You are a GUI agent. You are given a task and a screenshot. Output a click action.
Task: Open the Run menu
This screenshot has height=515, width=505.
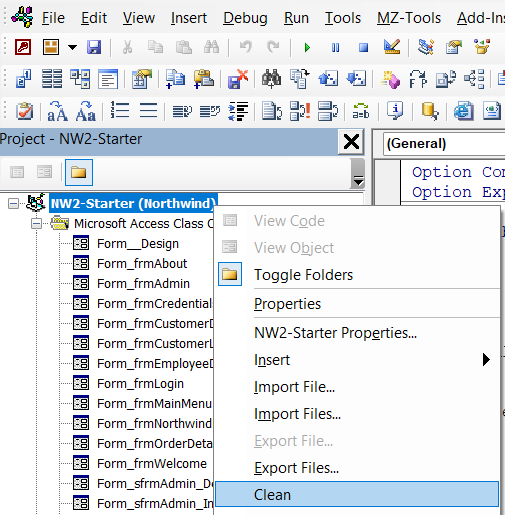(x=296, y=18)
